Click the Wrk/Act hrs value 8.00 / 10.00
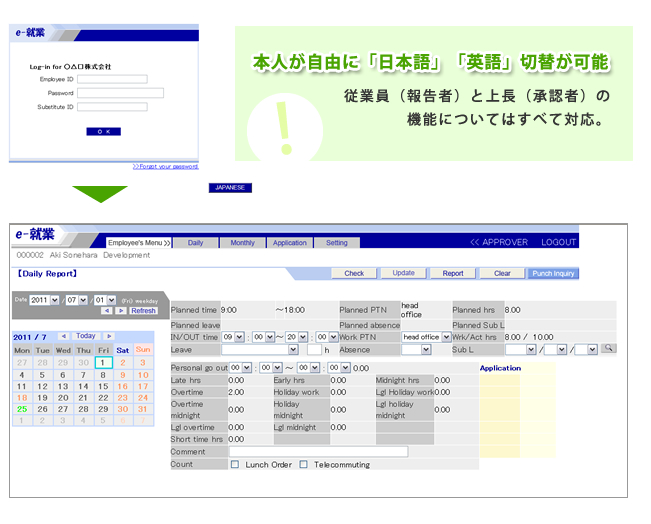 529,337
